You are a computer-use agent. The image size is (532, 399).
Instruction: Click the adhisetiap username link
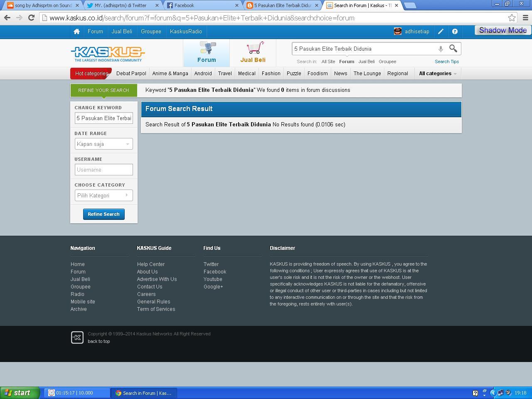tap(417, 32)
